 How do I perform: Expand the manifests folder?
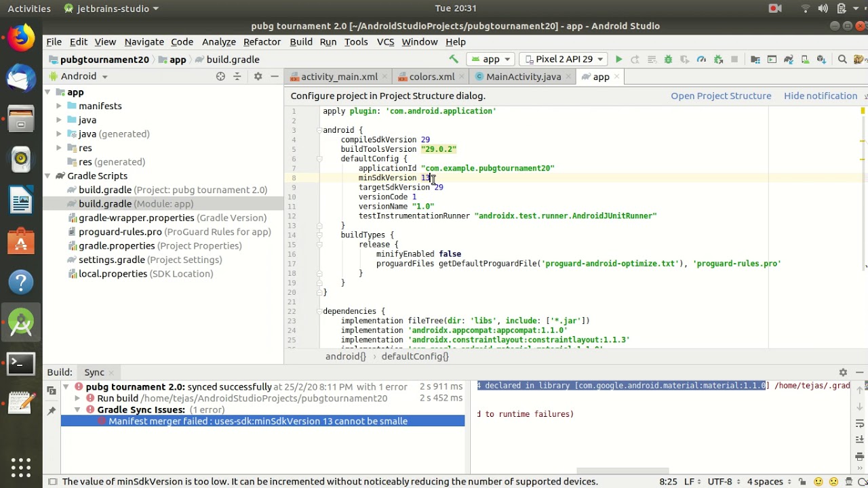tap(59, 106)
